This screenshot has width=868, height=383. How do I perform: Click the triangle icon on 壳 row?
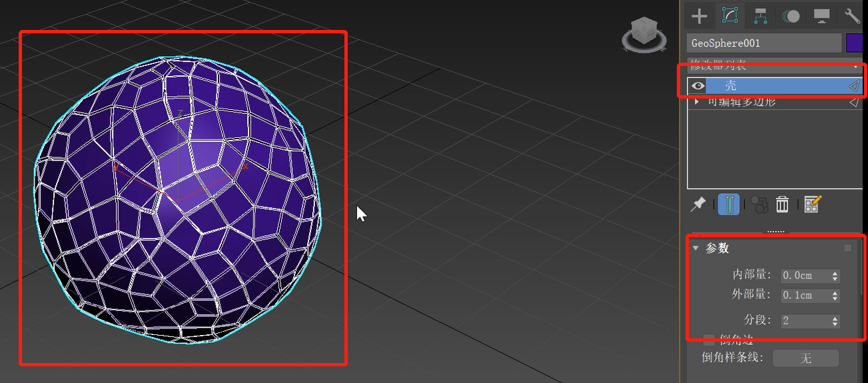(854, 86)
